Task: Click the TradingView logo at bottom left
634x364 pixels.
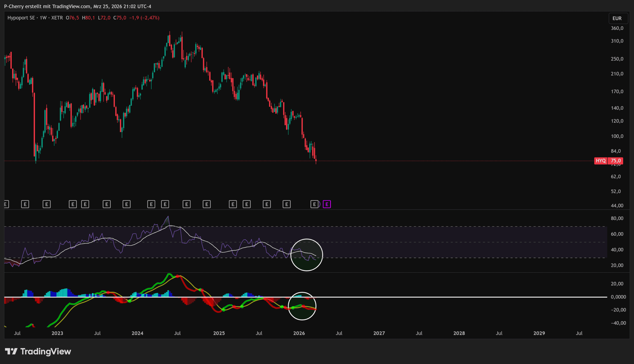Action: click(38, 351)
